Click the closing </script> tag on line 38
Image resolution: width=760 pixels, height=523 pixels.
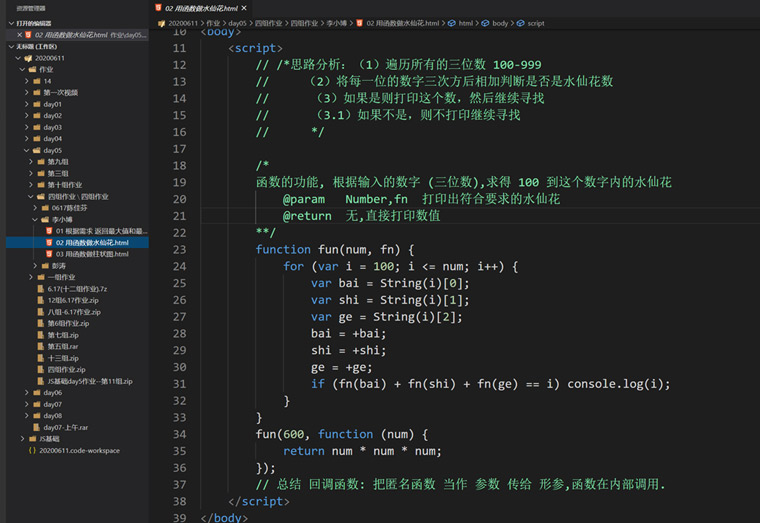click(x=259, y=502)
